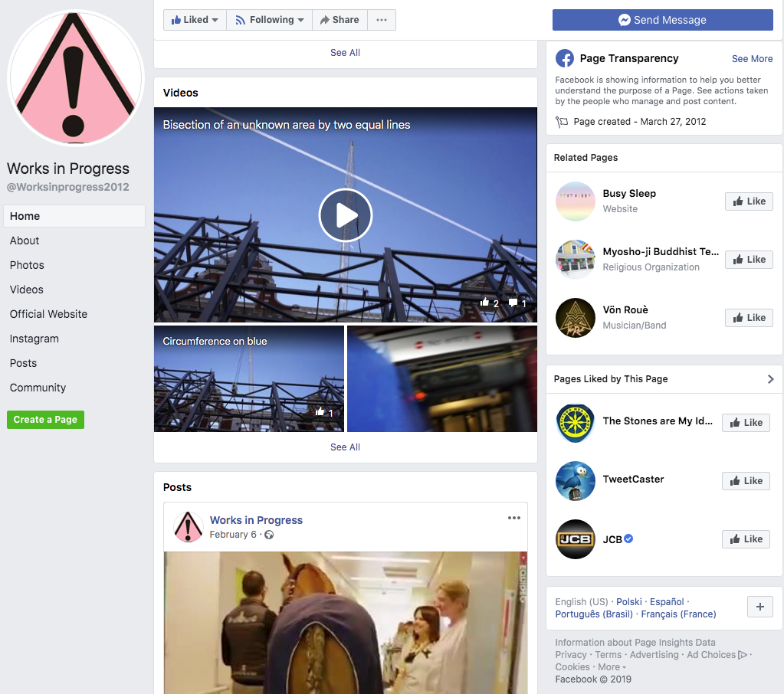Image resolution: width=784 pixels, height=694 pixels.
Task: Open the Myosho-ji Buddhist Temple page icon
Action: [575, 260]
